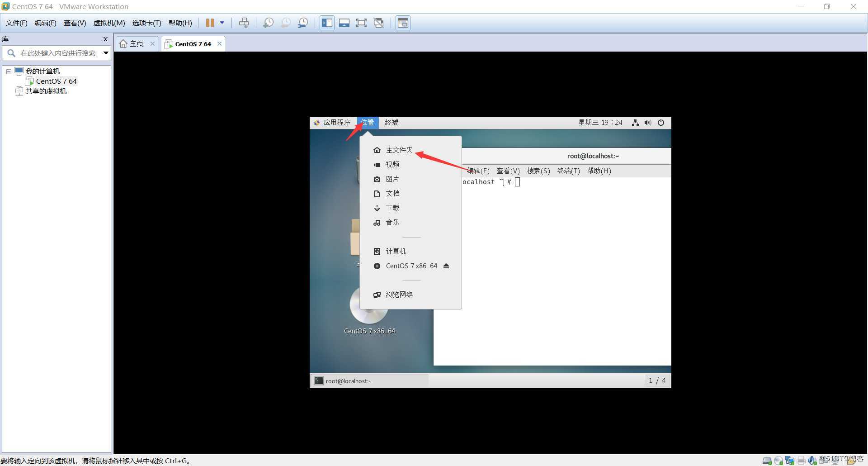
Task: Toggle the library sidebar view
Action: (327, 23)
